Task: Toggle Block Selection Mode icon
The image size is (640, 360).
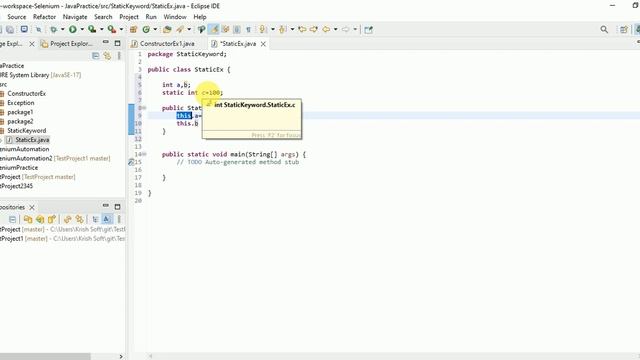Action: pyautogui.click(x=237, y=29)
